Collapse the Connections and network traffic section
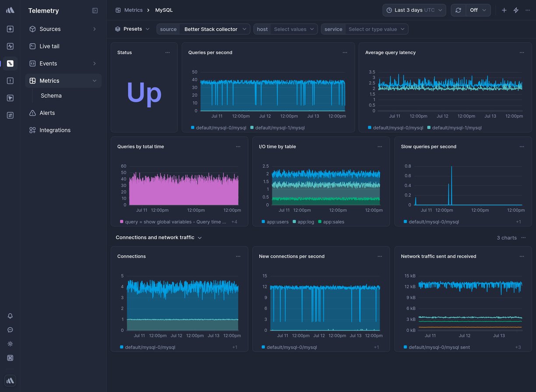Viewport: 536px width, 392px height. pos(200,238)
